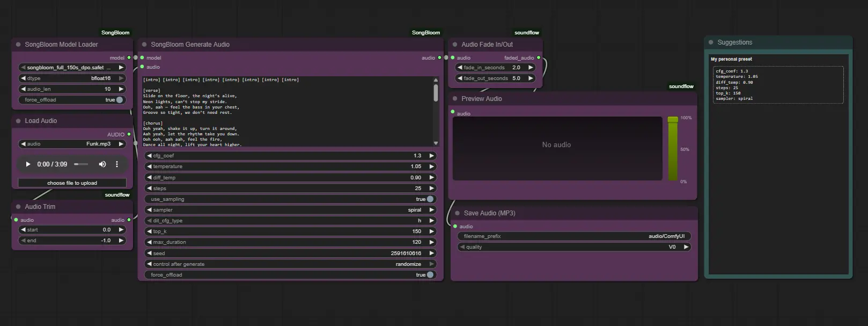Toggle force_offload in the Model Loader node
868x326 pixels.
pyautogui.click(x=119, y=100)
